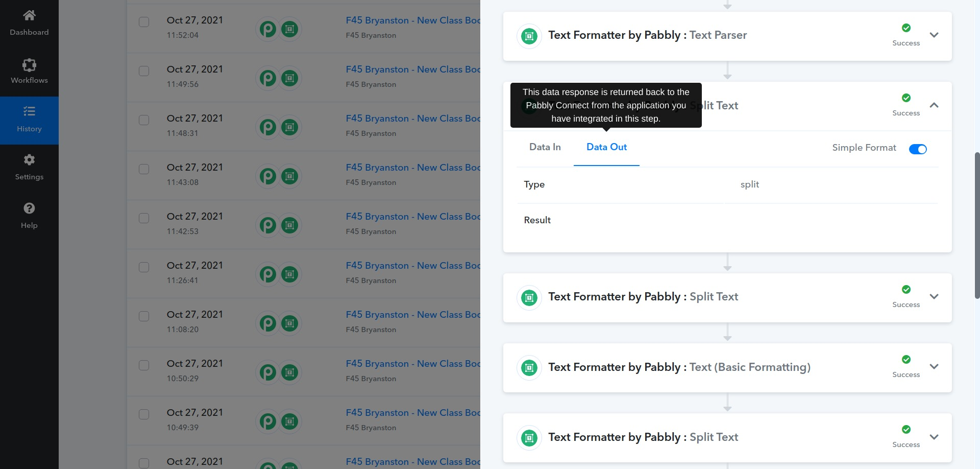The image size is (980, 469).
Task: Click Text Formatter icon in 11:42:53 row
Action: [290, 225]
